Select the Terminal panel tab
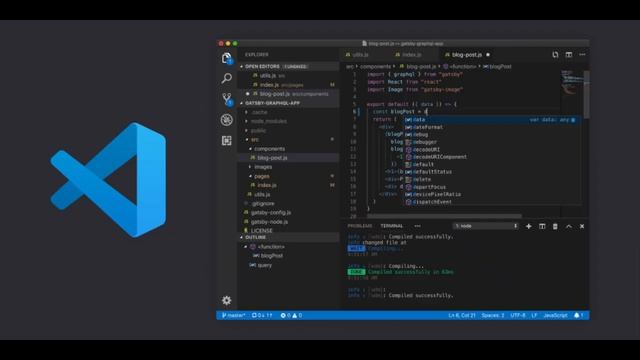 coord(392,226)
